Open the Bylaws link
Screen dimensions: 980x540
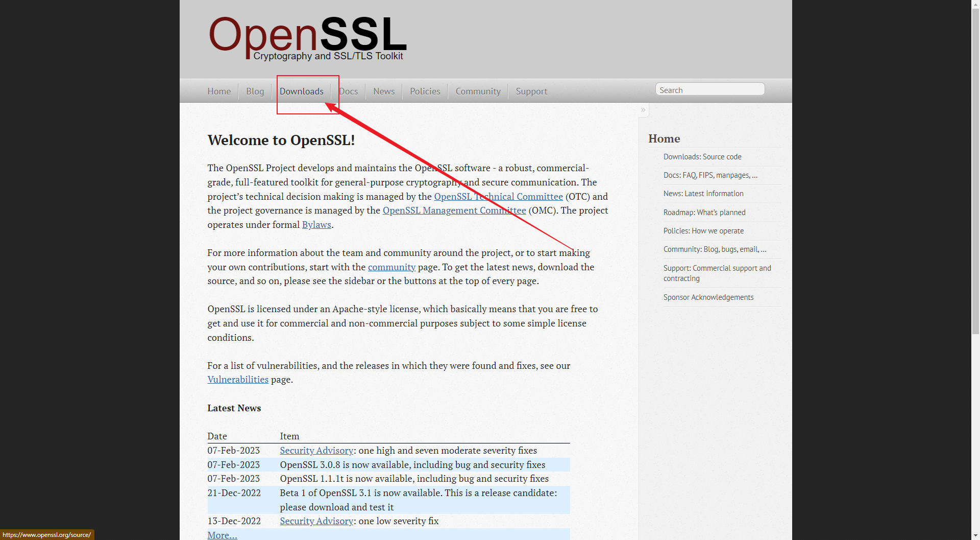[316, 225]
